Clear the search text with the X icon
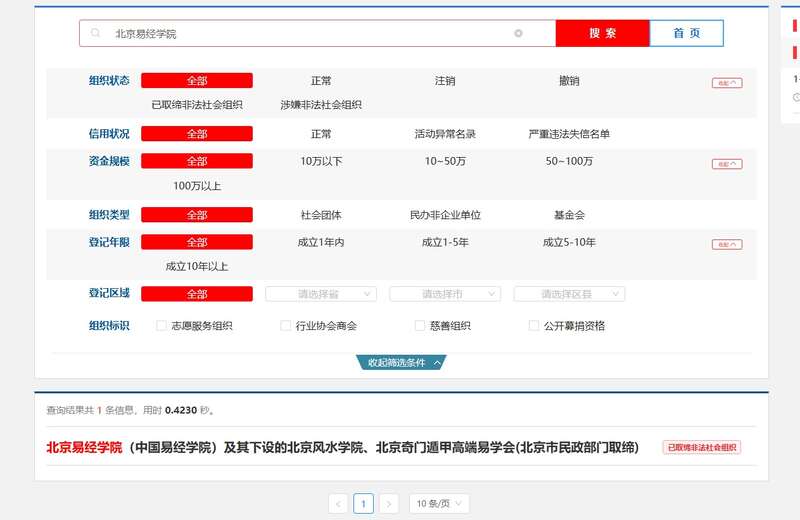Screen dimensions: 800x520 pyautogui.click(x=518, y=33)
